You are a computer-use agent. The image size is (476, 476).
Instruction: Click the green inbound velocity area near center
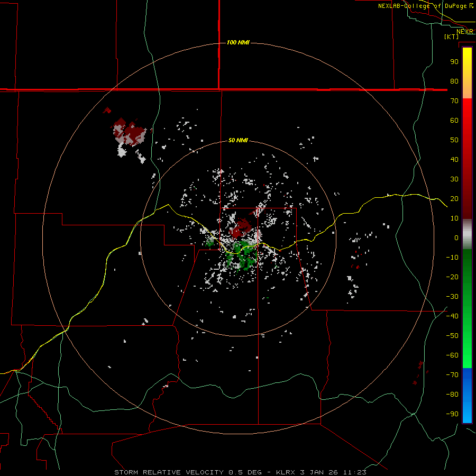pyautogui.click(x=243, y=255)
